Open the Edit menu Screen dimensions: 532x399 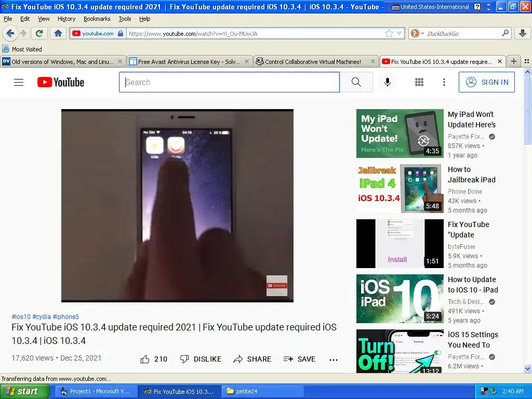(25, 19)
